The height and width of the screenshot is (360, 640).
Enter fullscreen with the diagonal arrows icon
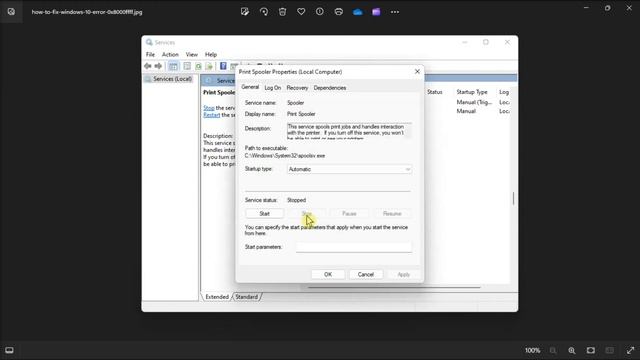tap(631, 350)
